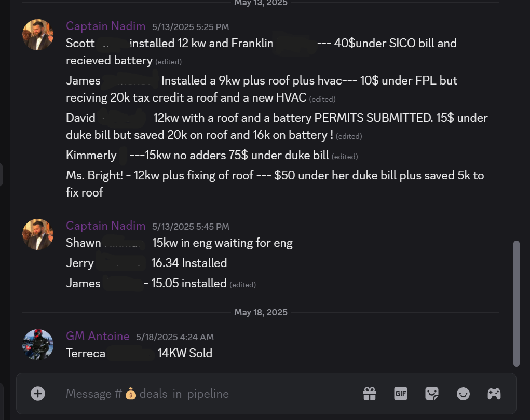Click GM Antoine's profile avatar
Screen dimensions: 530x420
point(37,344)
